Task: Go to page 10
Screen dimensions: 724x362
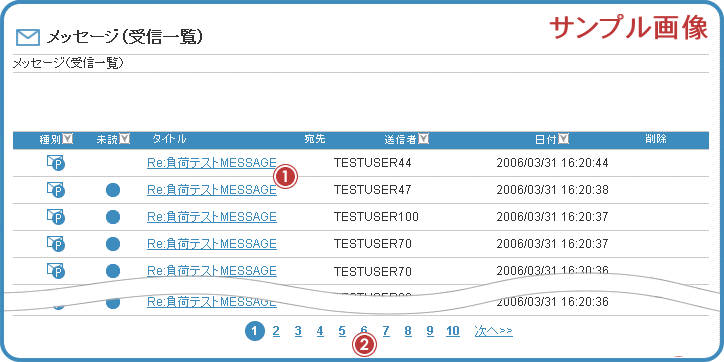Action: click(453, 331)
